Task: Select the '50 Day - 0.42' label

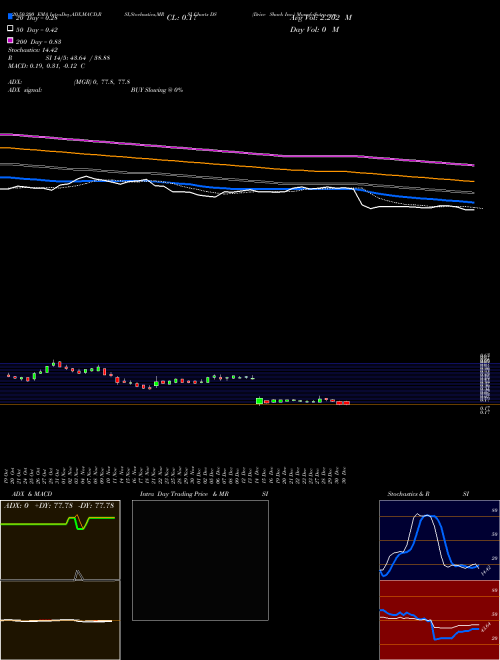Action: pyautogui.click(x=37, y=30)
